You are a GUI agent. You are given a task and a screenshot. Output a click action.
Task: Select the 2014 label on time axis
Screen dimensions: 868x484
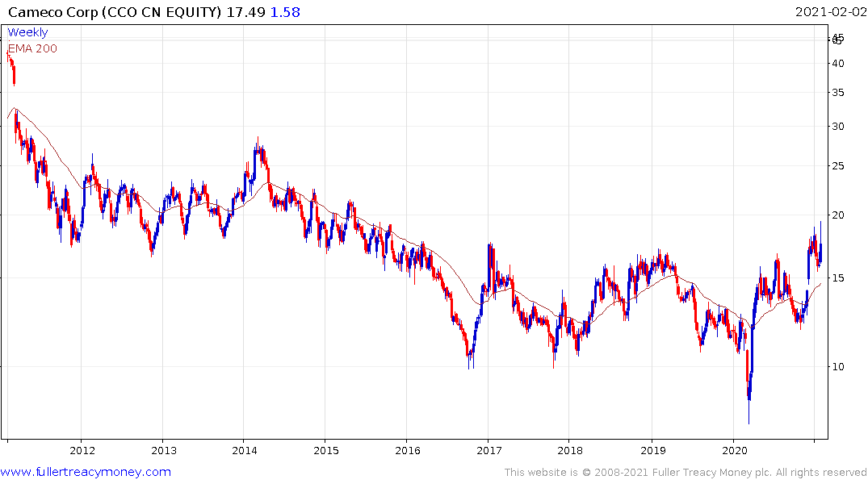click(x=245, y=450)
